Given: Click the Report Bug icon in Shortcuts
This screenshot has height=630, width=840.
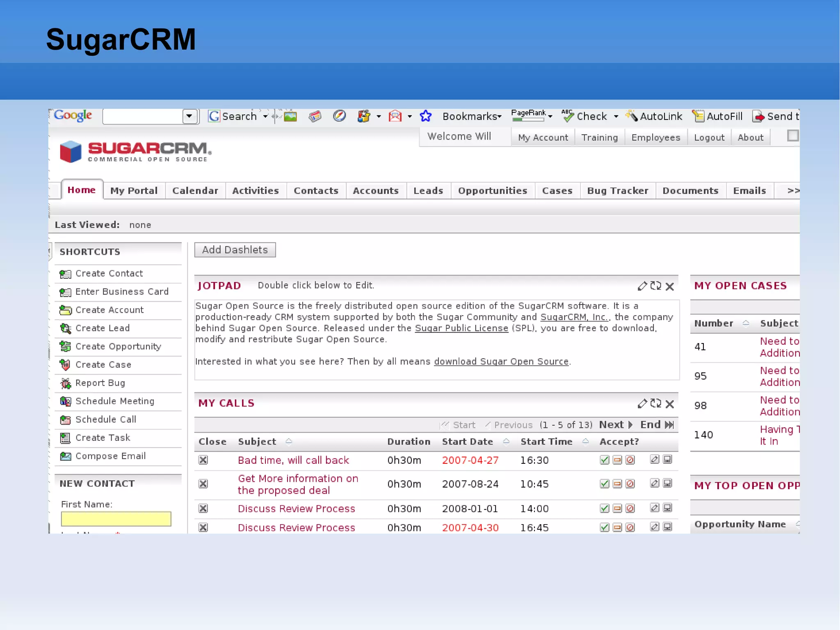Looking at the screenshot, I should [x=65, y=383].
